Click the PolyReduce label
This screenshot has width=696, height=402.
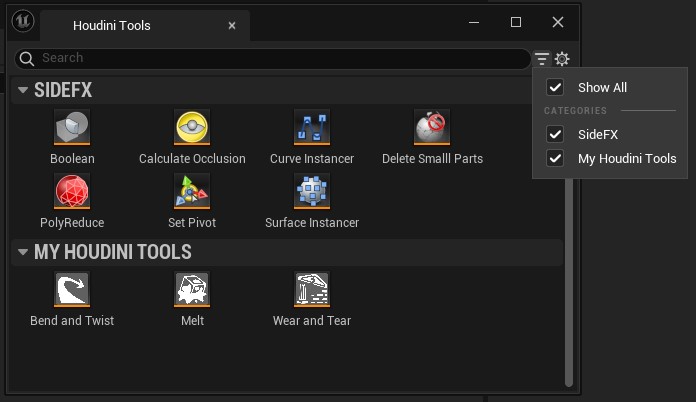[72, 223]
